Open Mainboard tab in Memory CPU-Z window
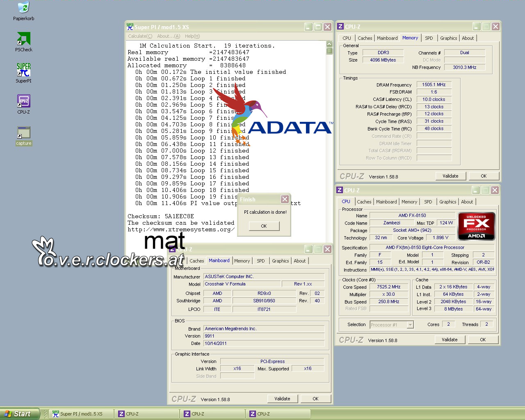Viewport: 525px width, 420px height. [x=387, y=38]
